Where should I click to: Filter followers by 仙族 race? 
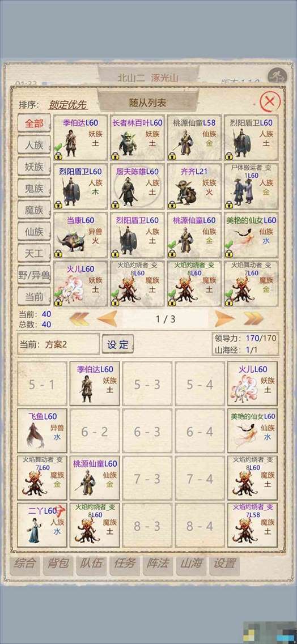[x=34, y=232]
